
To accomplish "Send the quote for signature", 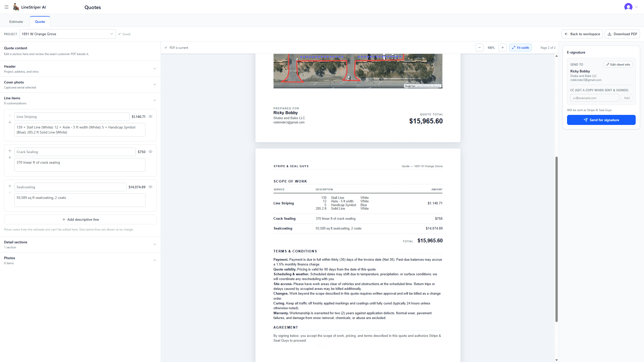I will coord(601,120).
